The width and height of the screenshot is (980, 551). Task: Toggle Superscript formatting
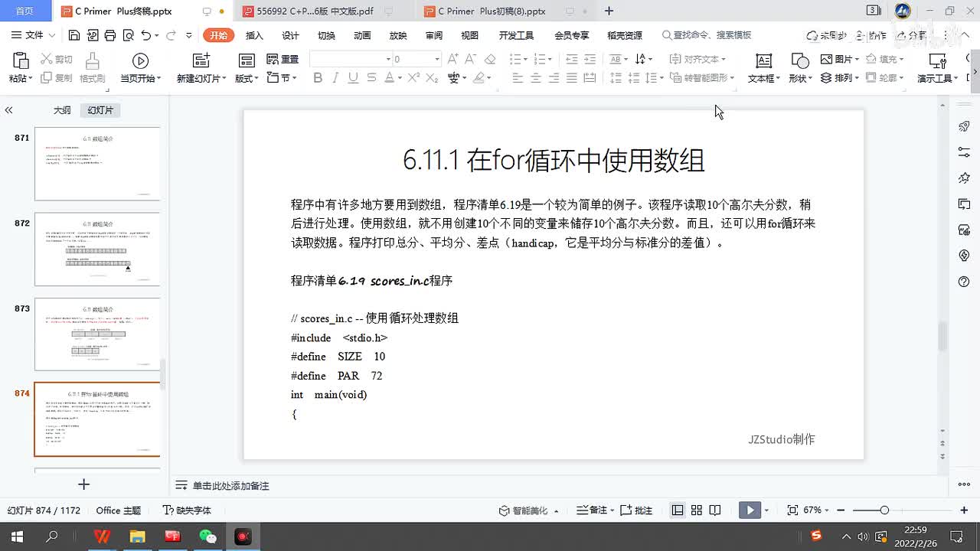pos(413,78)
